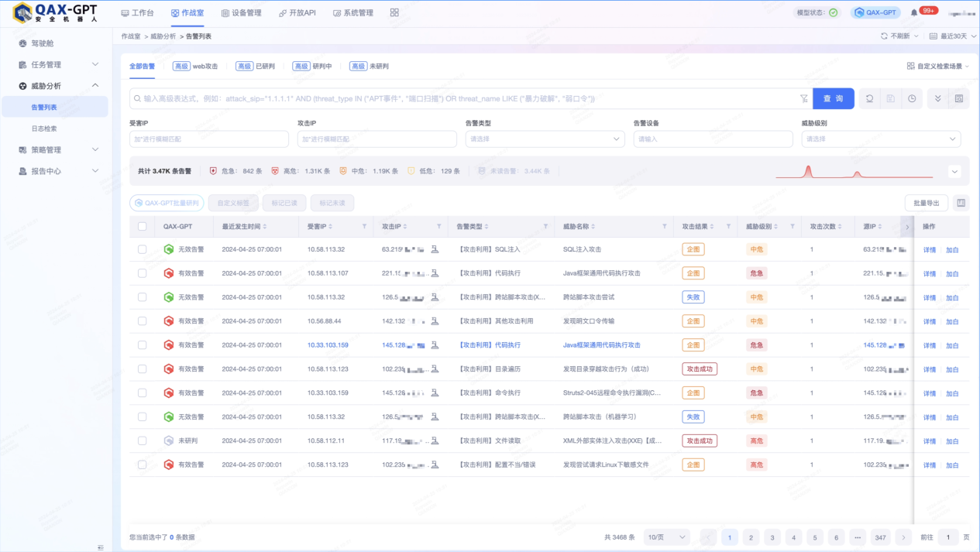980x552 pixels.
Task: Expand the statistics chart panel chevron
Action: (954, 172)
